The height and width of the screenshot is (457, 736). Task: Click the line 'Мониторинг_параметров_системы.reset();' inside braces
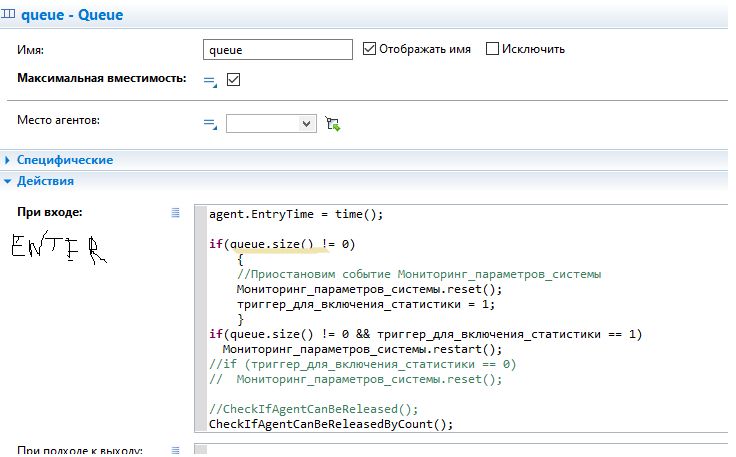(x=369, y=289)
